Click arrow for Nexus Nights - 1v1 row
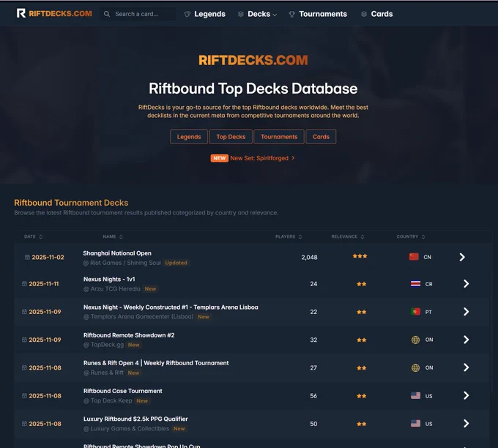The image size is (498, 448). pyautogui.click(x=466, y=283)
